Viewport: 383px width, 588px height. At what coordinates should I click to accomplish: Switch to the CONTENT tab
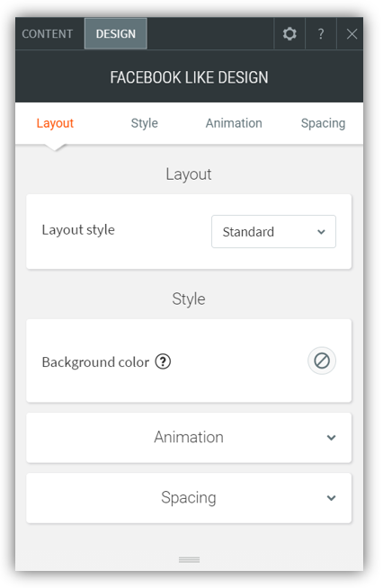(48, 34)
